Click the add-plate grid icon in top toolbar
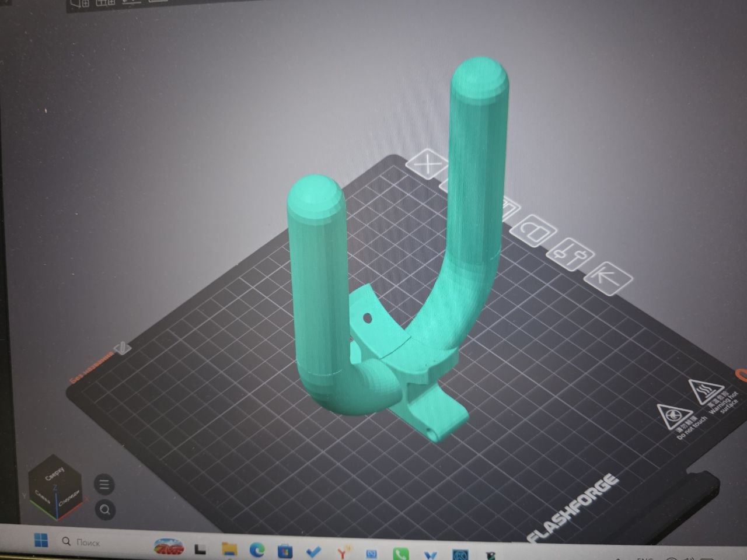747x560 pixels. click(x=106, y=2)
